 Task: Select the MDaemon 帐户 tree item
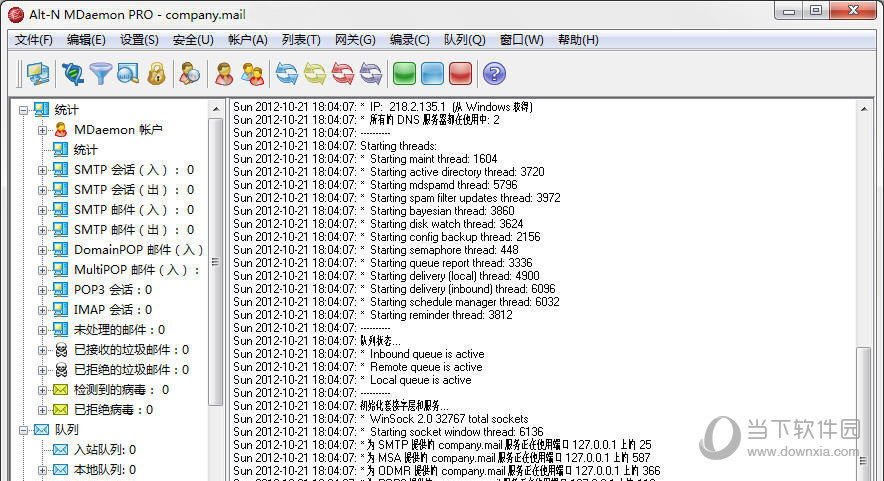pyautogui.click(x=118, y=130)
